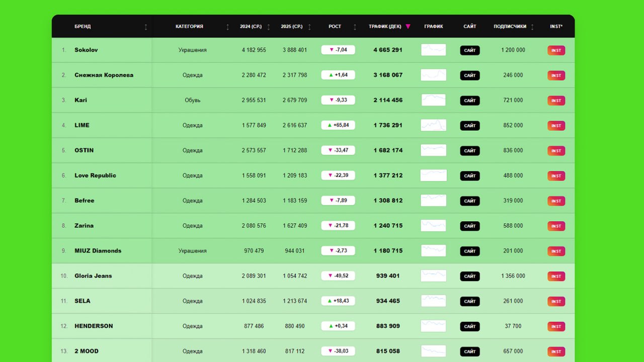The height and width of the screenshot is (362, 644).
Task: Sort by РОСТ column arrows
Action: coord(355,27)
